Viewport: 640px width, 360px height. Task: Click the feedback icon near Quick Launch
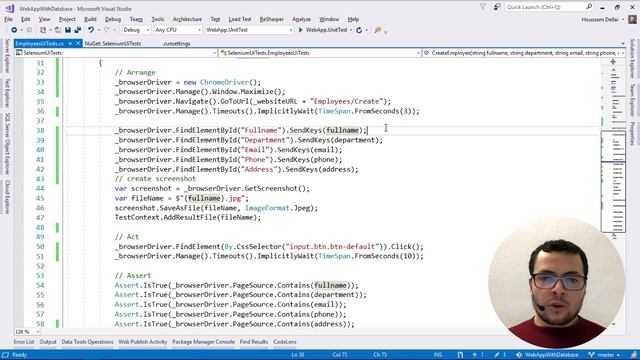(497, 7)
